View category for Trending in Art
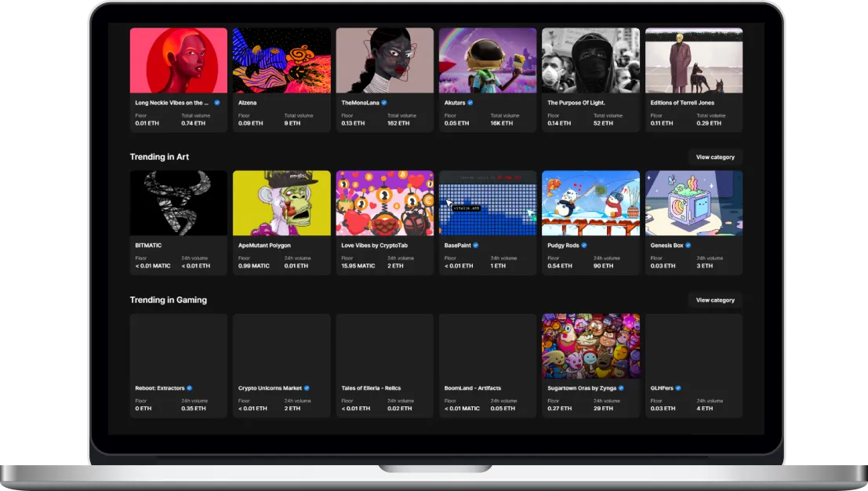 pos(715,157)
